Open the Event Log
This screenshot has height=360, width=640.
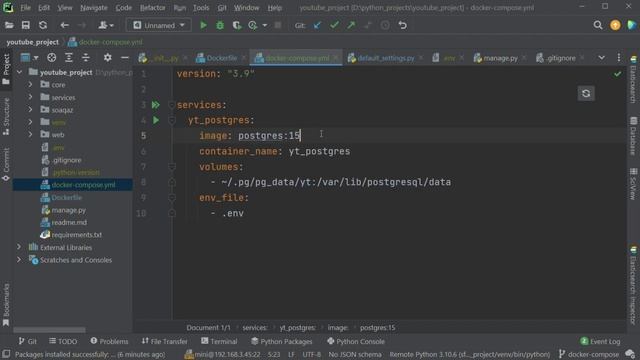[x=600, y=342]
